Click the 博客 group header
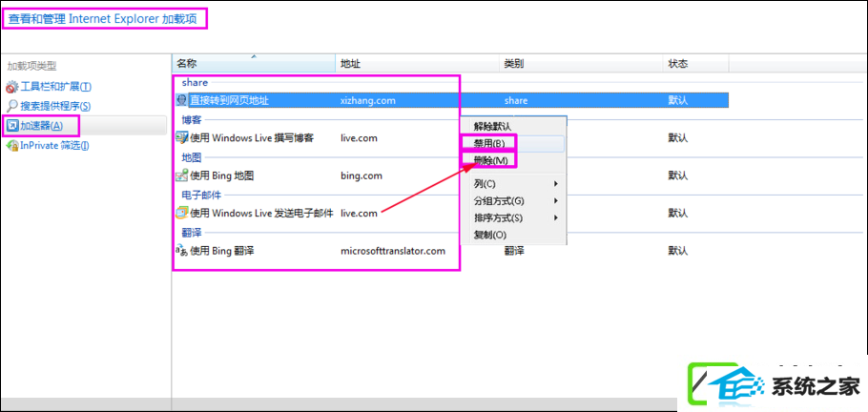The height and width of the screenshot is (412, 868). point(192,119)
